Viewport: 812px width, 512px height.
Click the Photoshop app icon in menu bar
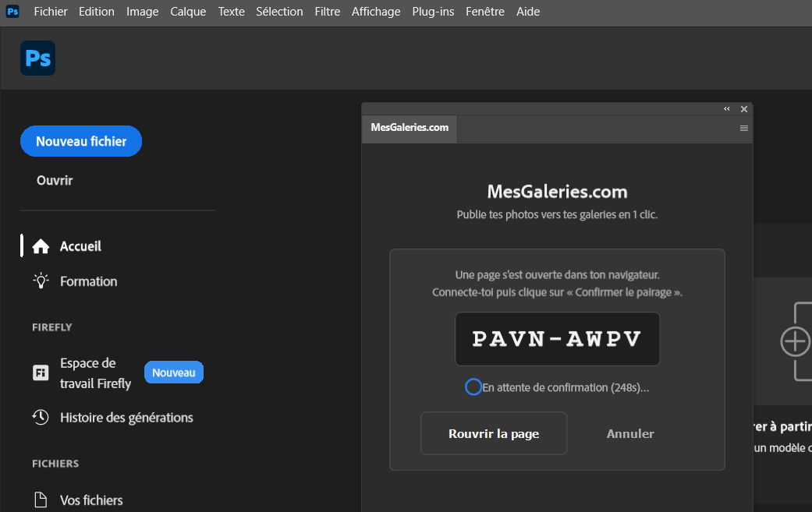pyautogui.click(x=12, y=12)
